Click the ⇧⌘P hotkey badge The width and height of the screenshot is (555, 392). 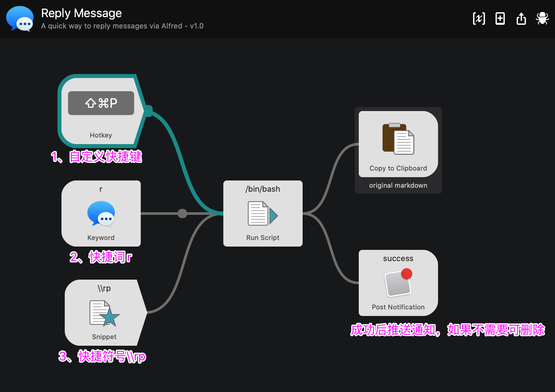(x=101, y=103)
